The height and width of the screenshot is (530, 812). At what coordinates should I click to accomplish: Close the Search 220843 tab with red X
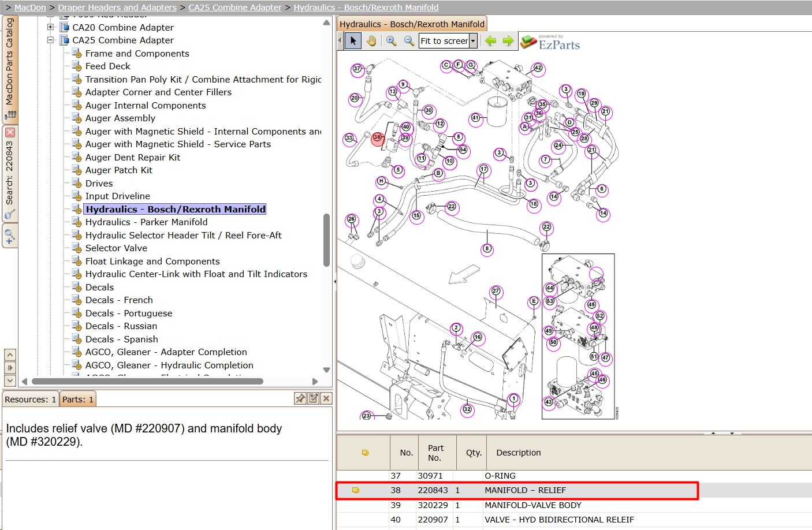10,133
